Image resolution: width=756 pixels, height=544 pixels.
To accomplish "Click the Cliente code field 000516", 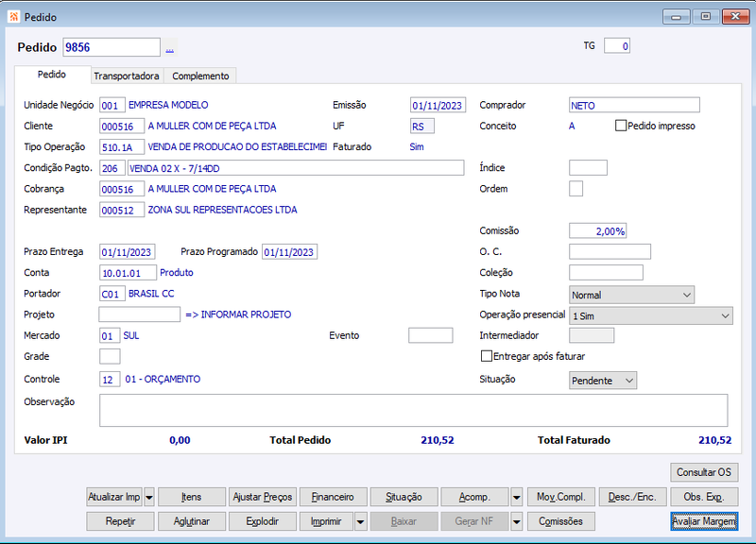I will [122, 127].
